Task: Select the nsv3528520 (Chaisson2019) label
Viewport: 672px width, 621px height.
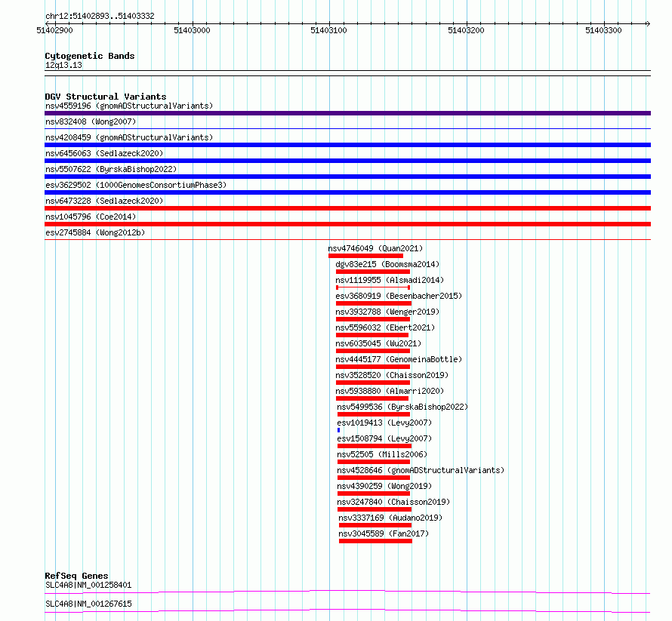Action: pyautogui.click(x=392, y=375)
